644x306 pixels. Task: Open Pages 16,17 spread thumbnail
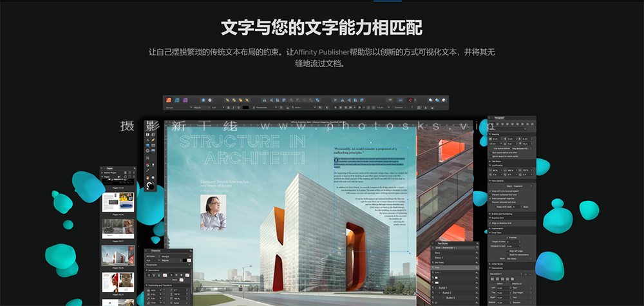click(x=118, y=228)
